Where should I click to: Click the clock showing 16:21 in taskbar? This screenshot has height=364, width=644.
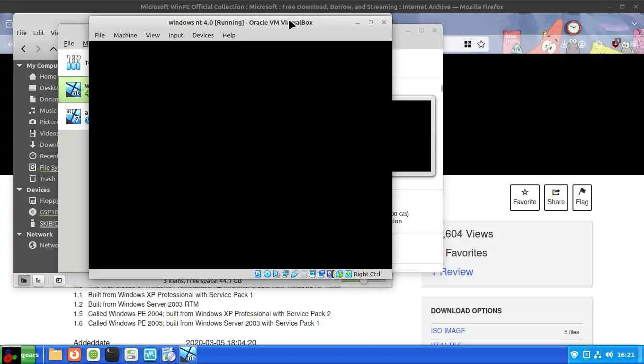tap(626, 355)
